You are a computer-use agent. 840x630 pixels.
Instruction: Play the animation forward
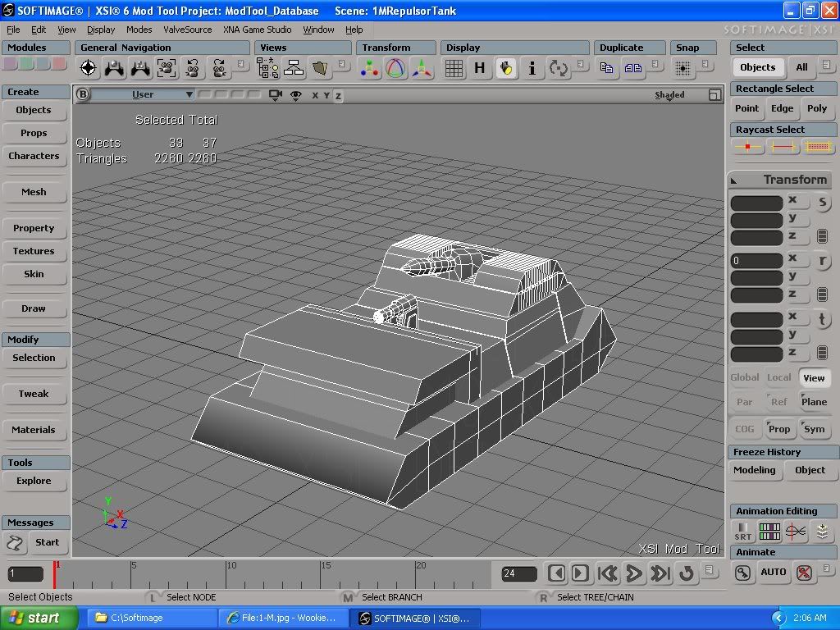pyautogui.click(x=634, y=573)
